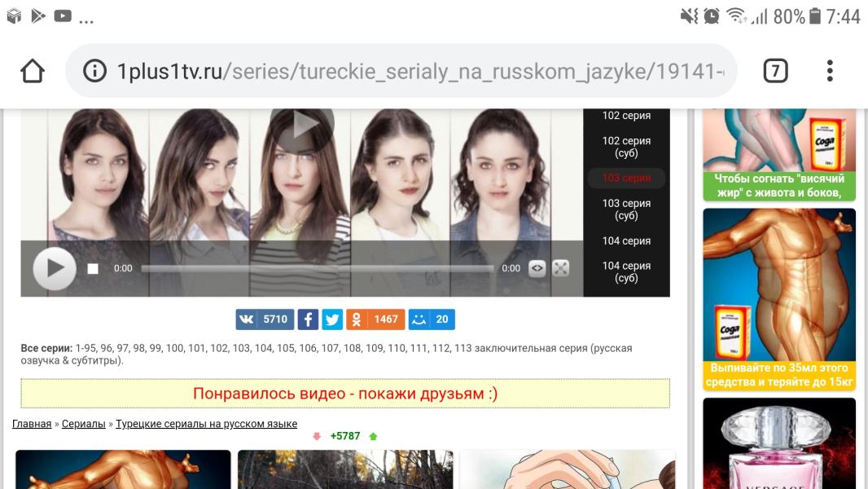This screenshot has height=489, width=868.
Task: Open the "висячий жир" sidebar ad
Action: point(779,155)
